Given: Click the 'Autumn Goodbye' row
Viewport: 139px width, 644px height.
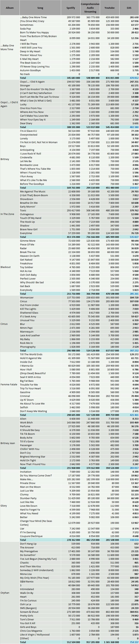Looking at the screenshot, I should 79,70.
